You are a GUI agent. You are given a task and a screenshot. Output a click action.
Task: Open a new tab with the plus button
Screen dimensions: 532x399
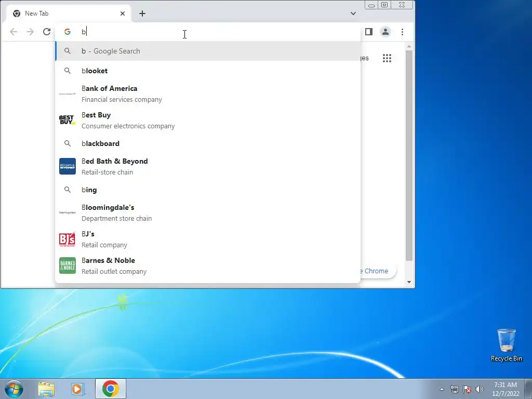(142, 14)
